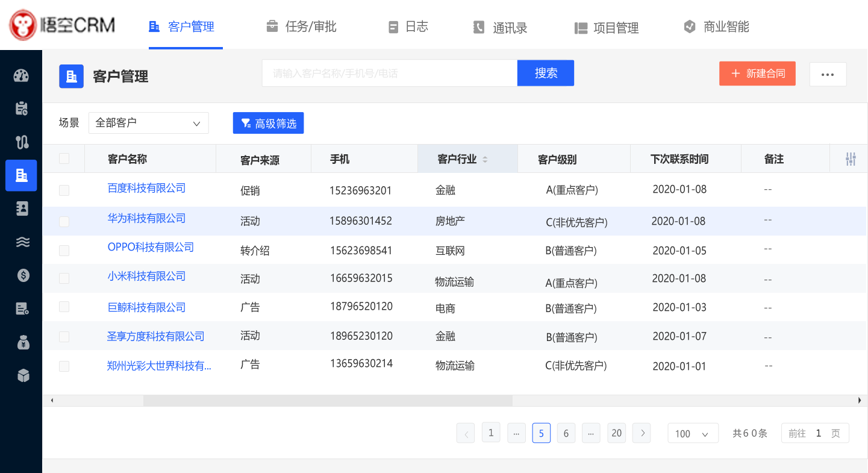Open the product cube sidebar icon
868x473 pixels.
tap(23, 375)
